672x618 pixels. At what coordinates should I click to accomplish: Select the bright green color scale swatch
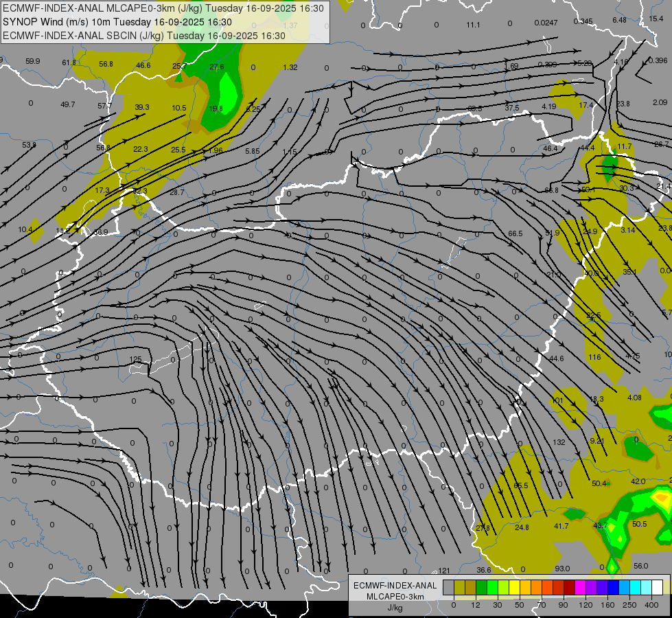(x=492, y=587)
